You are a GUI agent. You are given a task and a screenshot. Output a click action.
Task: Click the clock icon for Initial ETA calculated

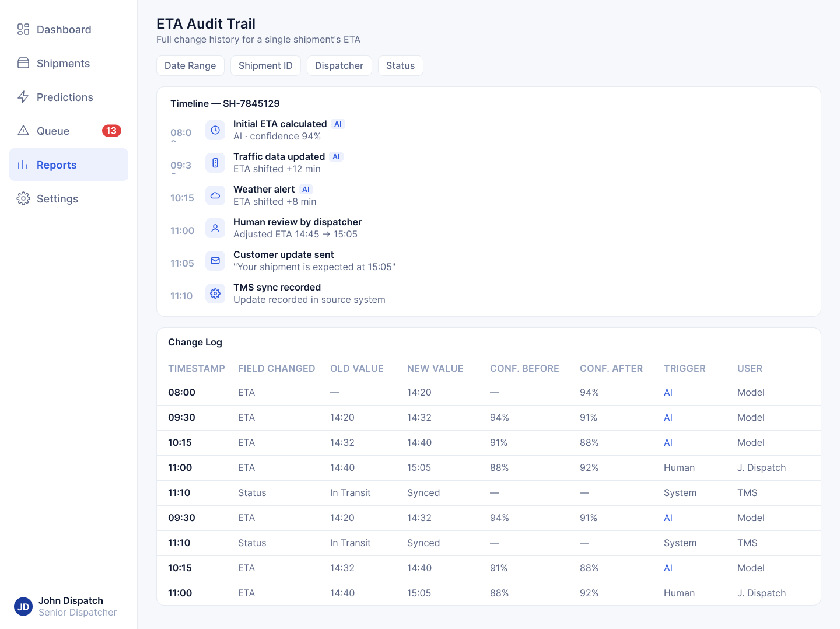(x=215, y=130)
